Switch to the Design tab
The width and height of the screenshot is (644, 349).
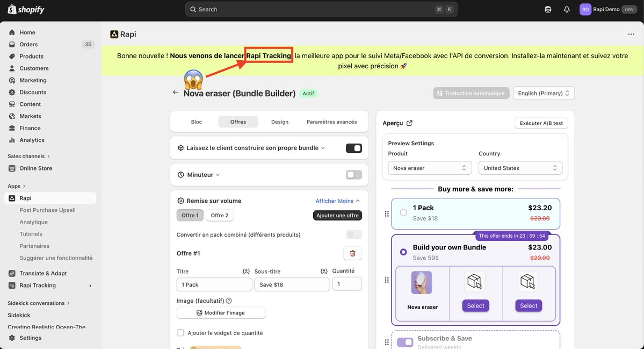[x=280, y=122]
